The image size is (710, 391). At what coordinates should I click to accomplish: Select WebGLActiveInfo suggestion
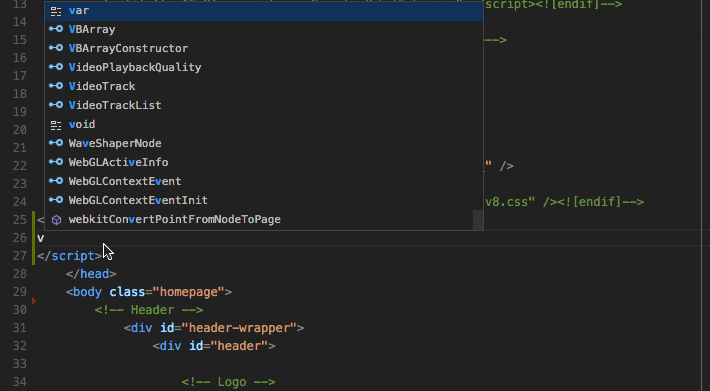[264, 162]
